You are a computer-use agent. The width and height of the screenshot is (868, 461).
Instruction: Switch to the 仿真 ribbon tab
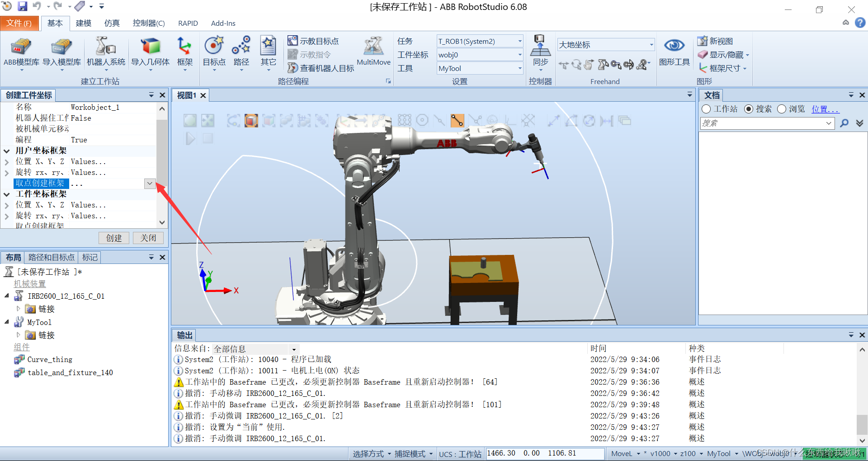(x=112, y=23)
